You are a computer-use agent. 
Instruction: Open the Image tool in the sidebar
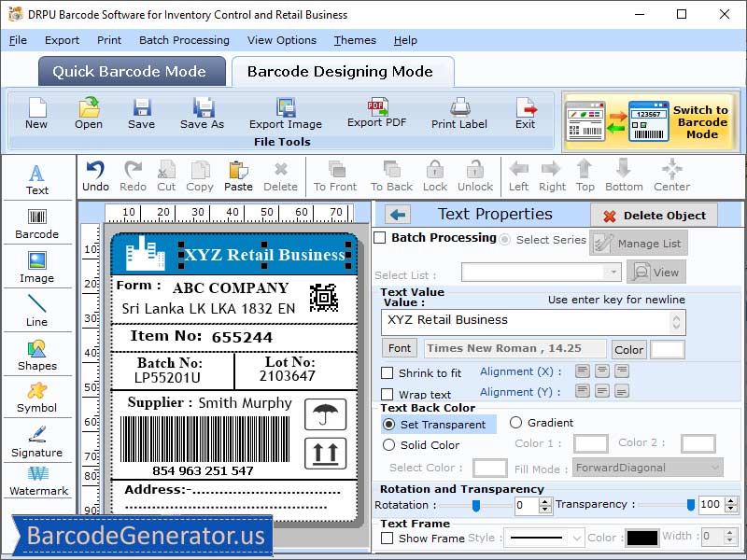pos(37,264)
